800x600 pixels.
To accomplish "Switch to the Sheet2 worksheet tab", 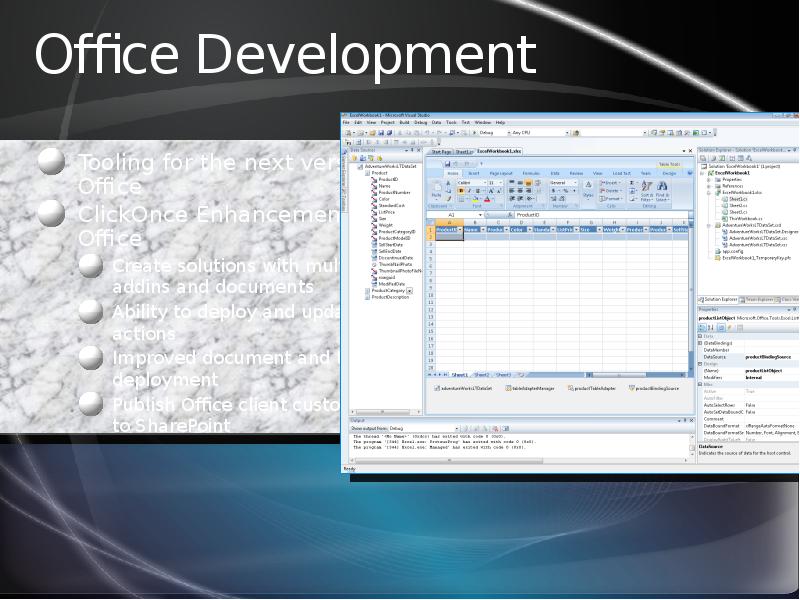I will [x=480, y=374].
